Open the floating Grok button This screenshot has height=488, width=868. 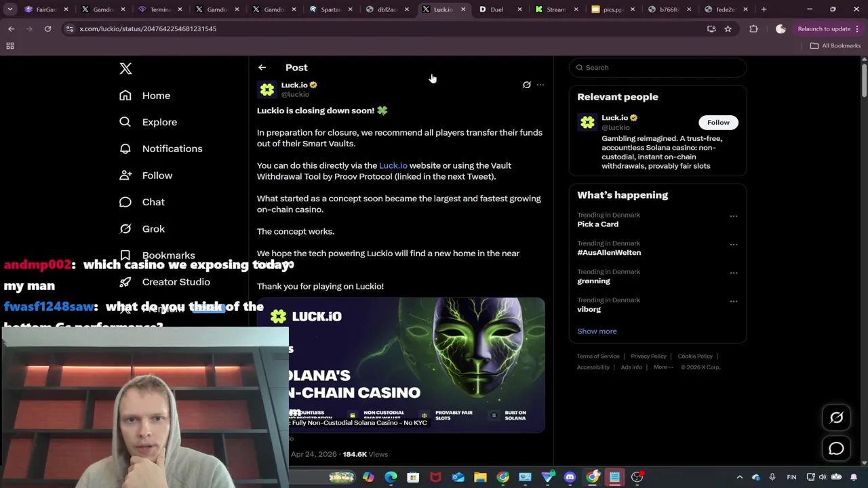[836, 418]
